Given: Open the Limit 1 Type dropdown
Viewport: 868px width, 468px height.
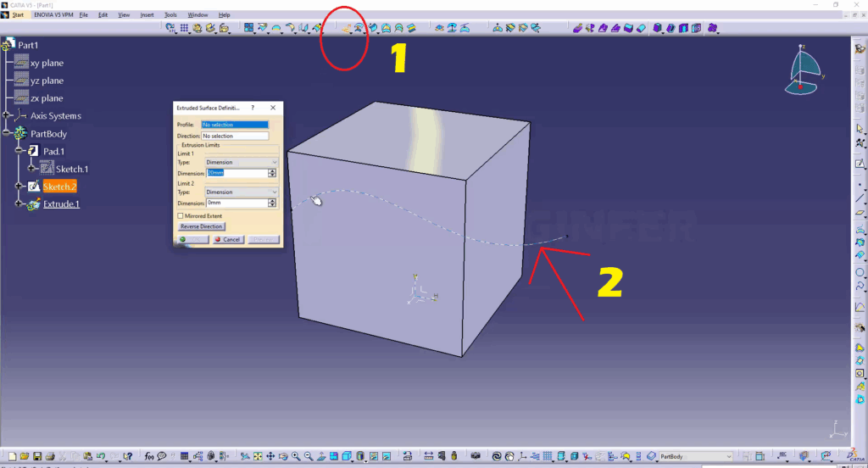Looking at the screenshot, I should point(242,162).
